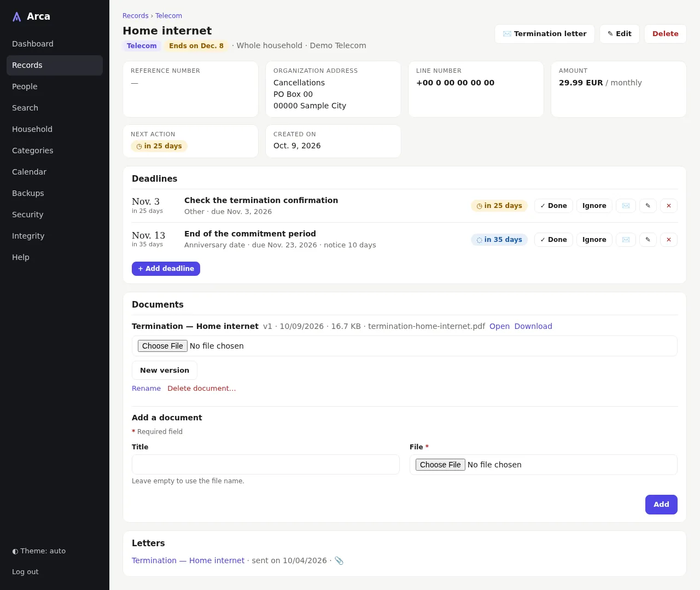Open the letter icon for Nov. 3 deadline
The height and width of the screenshot is (590, 700).
(626, 206)
